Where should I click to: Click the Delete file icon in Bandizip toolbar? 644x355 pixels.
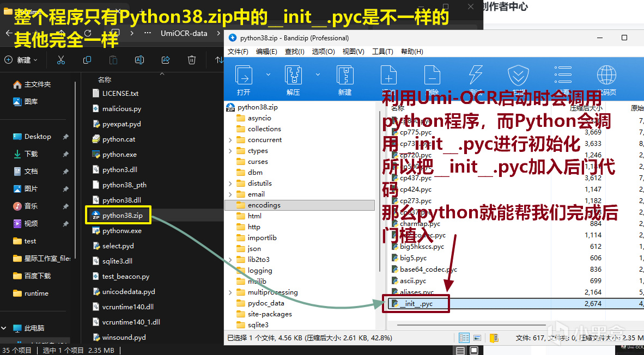[432, 76]
